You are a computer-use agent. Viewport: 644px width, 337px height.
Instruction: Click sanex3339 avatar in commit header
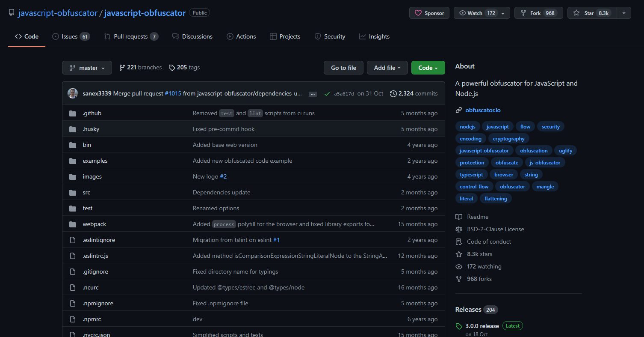coord(73,93)
